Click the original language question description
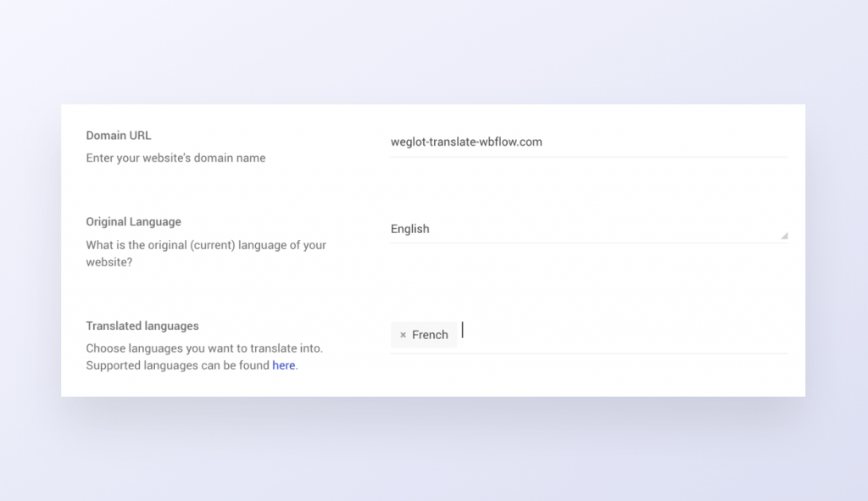 click(x=206, y=253)
